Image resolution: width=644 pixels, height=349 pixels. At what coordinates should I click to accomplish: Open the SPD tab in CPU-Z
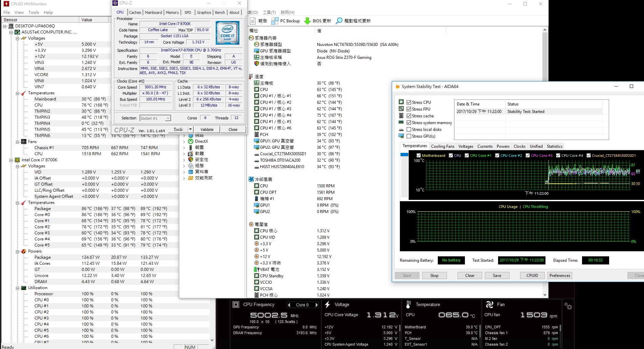tap(188, 13)
